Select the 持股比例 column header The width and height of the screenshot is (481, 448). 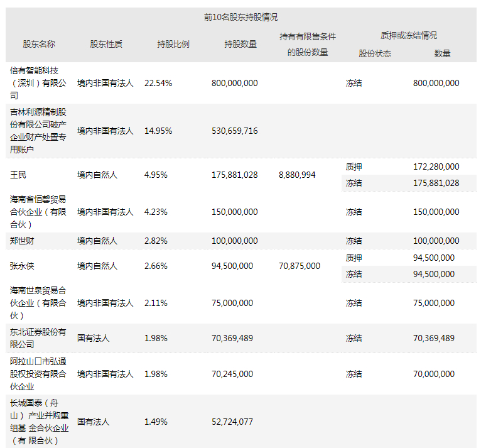(173, 44)
